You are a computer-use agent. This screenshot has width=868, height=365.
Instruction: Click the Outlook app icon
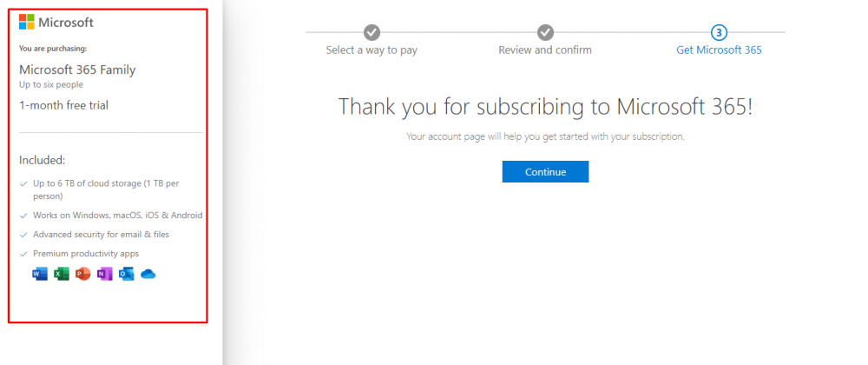(x=126, y=275)
